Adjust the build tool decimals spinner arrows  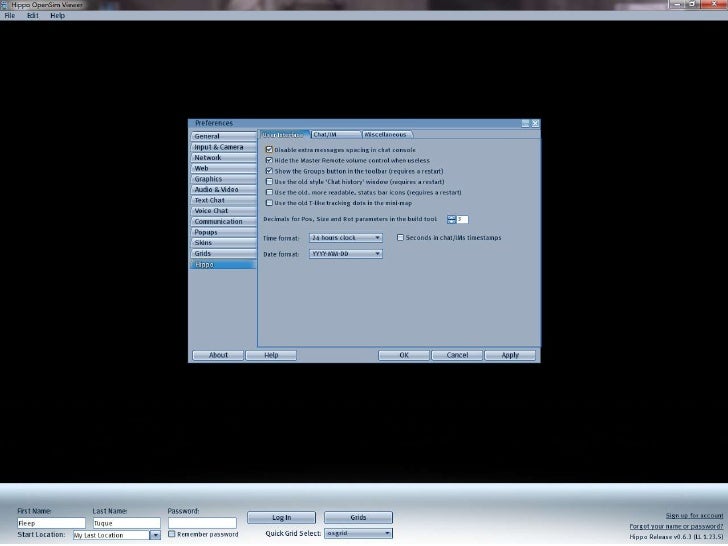(x=451, y=219)
